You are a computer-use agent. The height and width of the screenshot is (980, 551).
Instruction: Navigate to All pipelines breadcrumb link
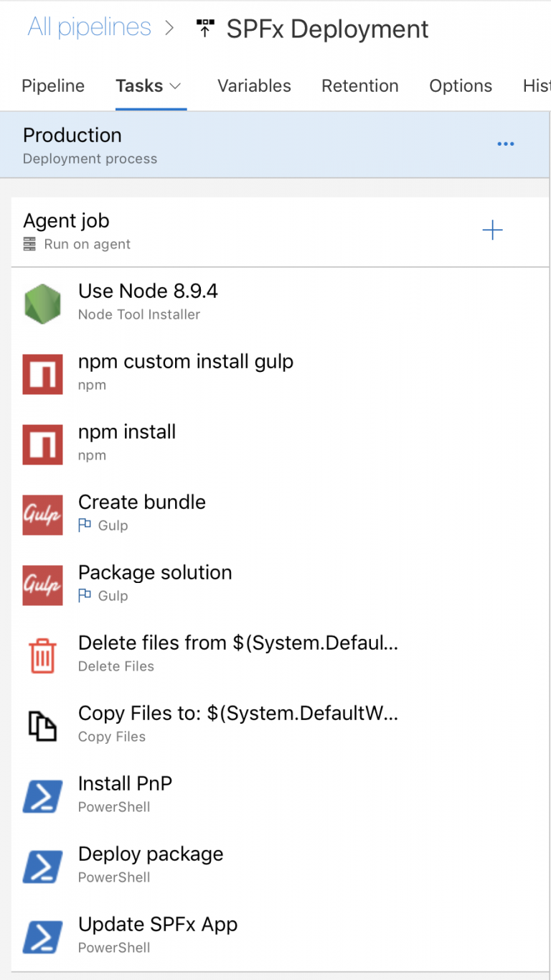(90, 28)
